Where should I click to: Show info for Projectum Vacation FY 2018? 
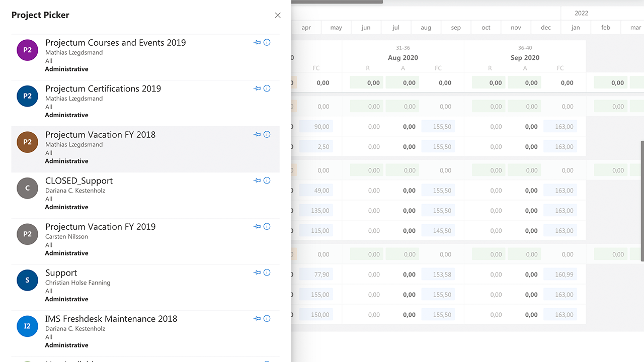pyautogui.click(x=267, y=134)
